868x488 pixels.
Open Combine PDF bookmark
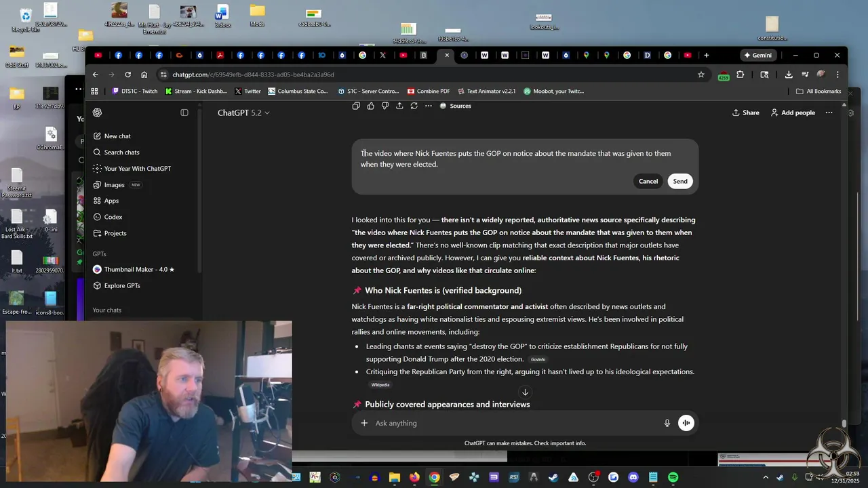[429, 91]
